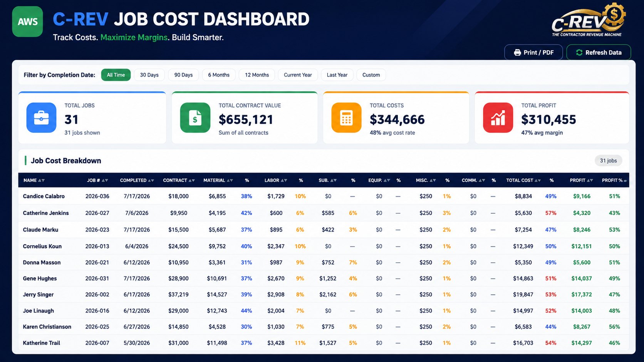Open the Custom date filter

click(x=371, y=75)
